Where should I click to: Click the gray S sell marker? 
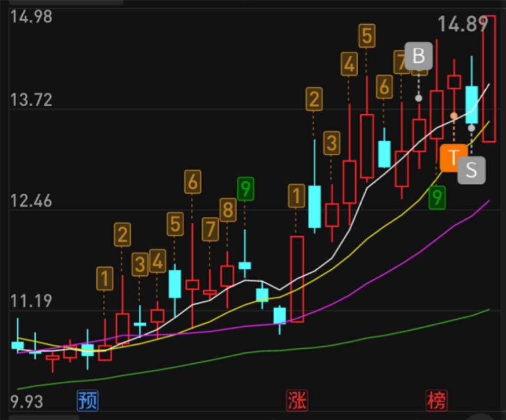click(x=471, y=170)
